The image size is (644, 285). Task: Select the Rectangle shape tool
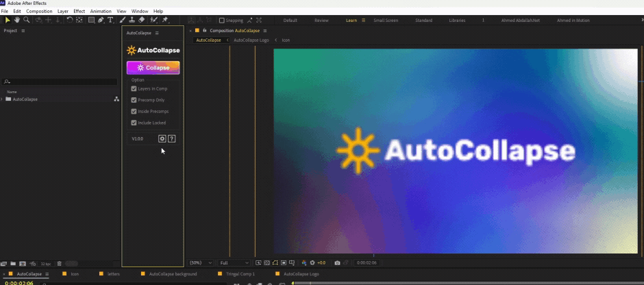91,20
